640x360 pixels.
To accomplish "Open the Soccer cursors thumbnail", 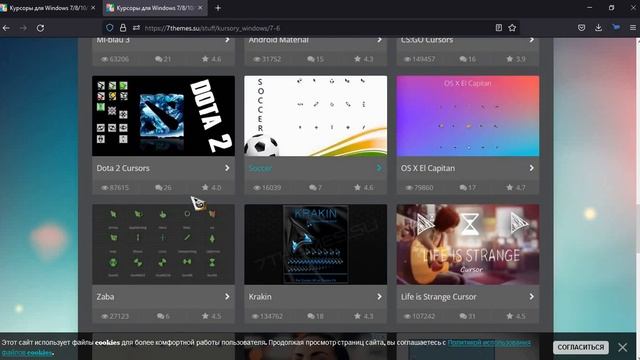I will (316, 116).
